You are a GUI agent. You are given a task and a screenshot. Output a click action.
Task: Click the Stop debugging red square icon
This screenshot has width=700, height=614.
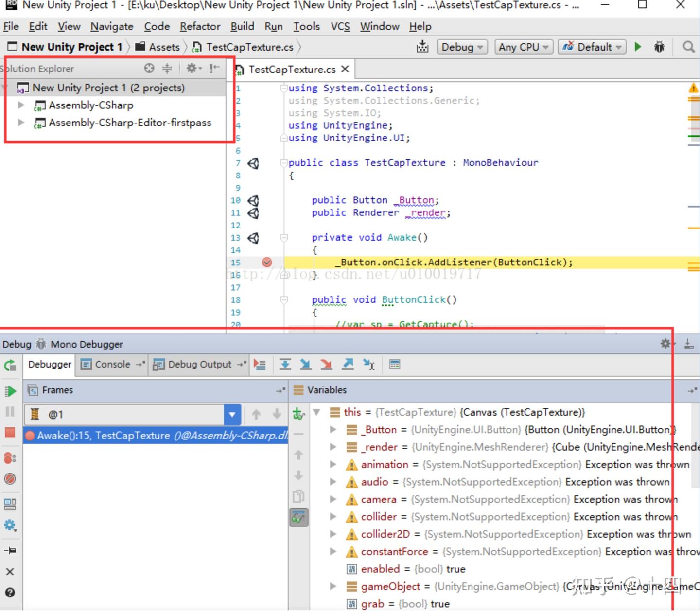tap(11, 433)
